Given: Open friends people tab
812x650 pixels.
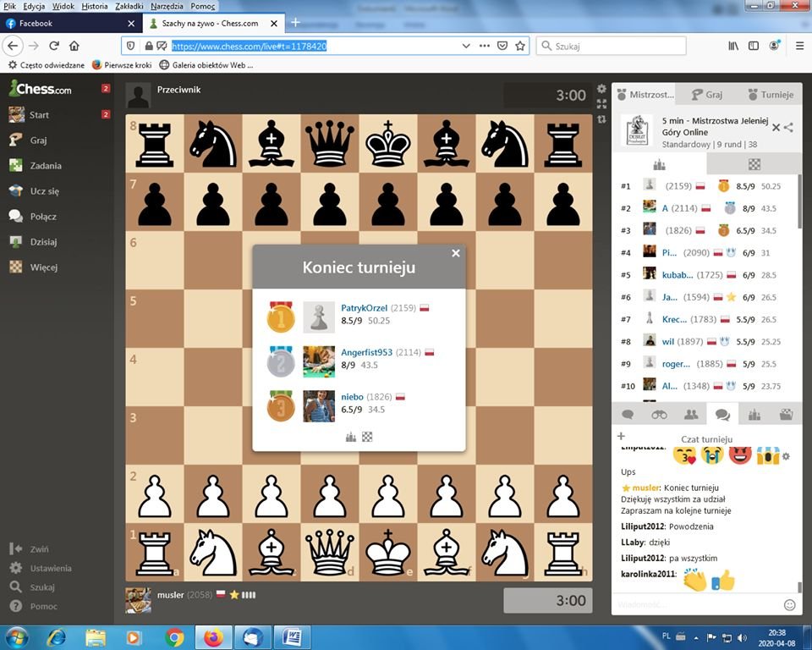Looking at the screenshot, I should (691, 415).
